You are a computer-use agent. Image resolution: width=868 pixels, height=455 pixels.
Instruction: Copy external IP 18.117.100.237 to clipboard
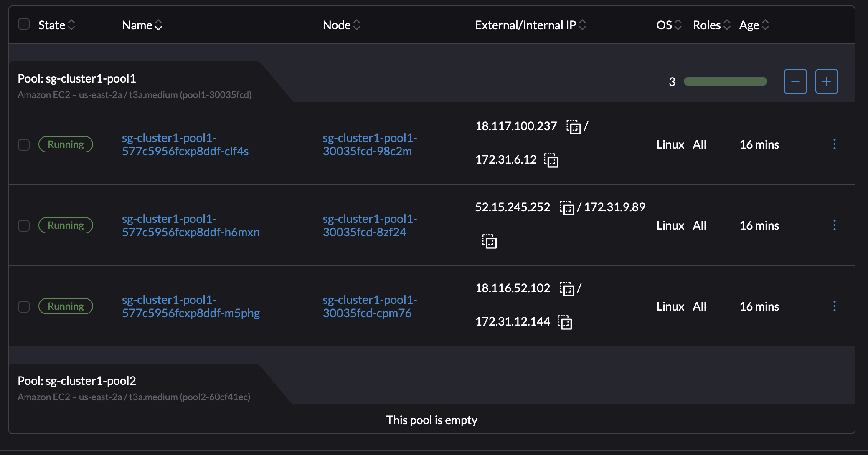(x=574, y=126)
